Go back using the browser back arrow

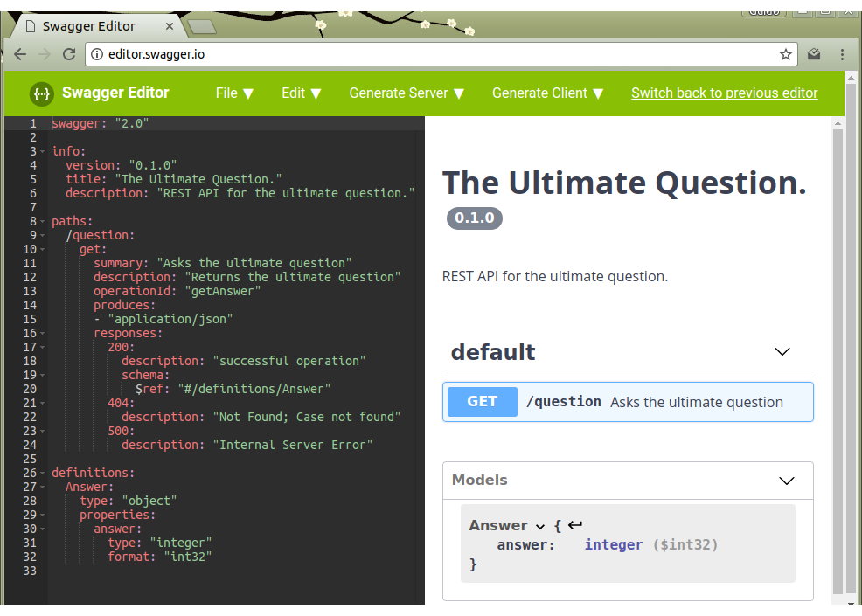coord(20,54)
